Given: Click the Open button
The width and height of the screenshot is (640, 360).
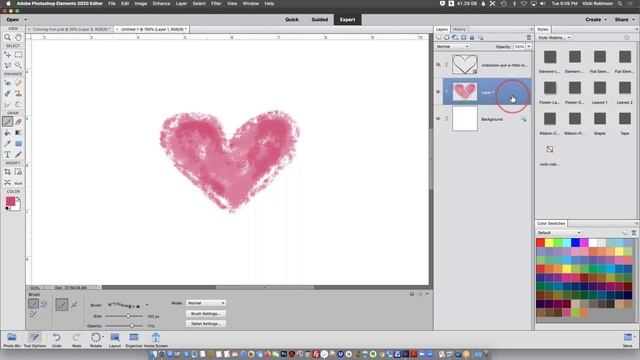Looking at the screenshot, I should click(x=13, y=20).
